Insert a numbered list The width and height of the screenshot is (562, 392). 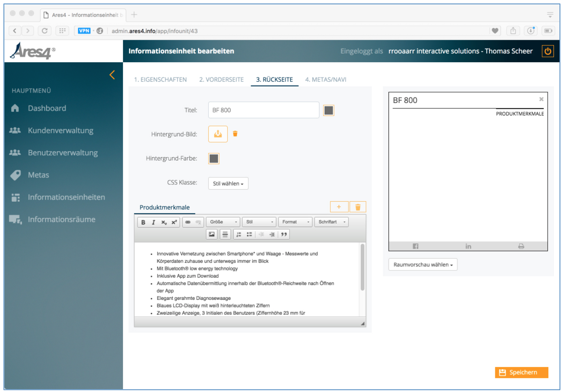click(239, 234)
